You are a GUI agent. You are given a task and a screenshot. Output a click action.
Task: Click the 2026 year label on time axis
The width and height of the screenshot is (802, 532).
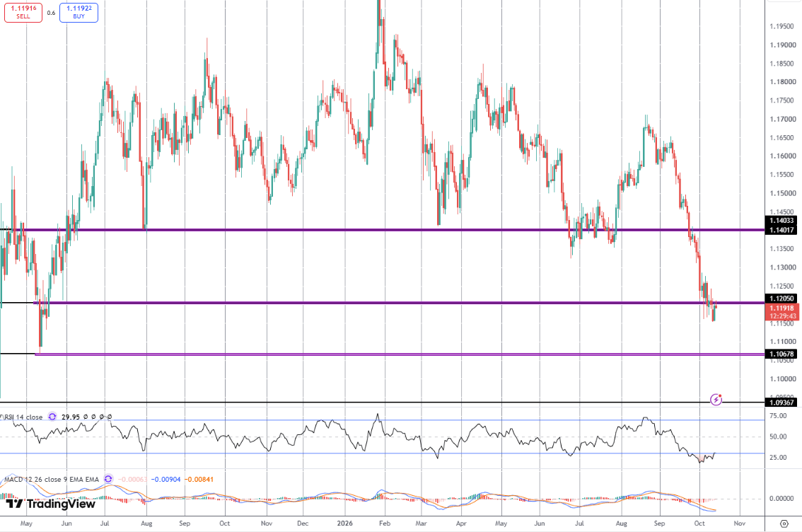(x=345, y=524)
